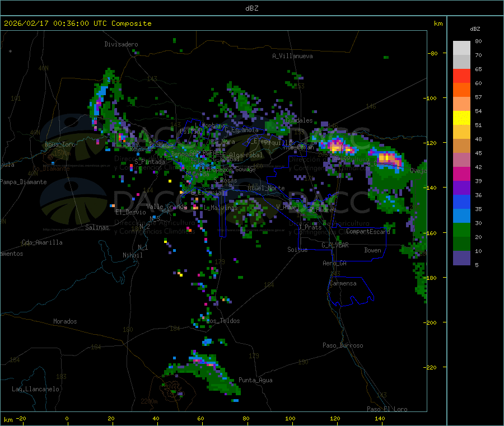This screenshot has height=426, width=504.
Task: Click the S_Rosas label
Action: tap(225, 181)
